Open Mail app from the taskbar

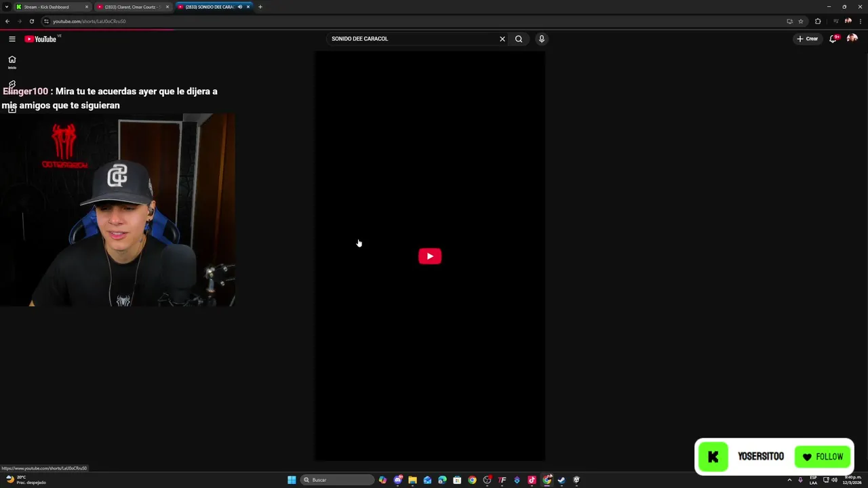pos(427,480)
